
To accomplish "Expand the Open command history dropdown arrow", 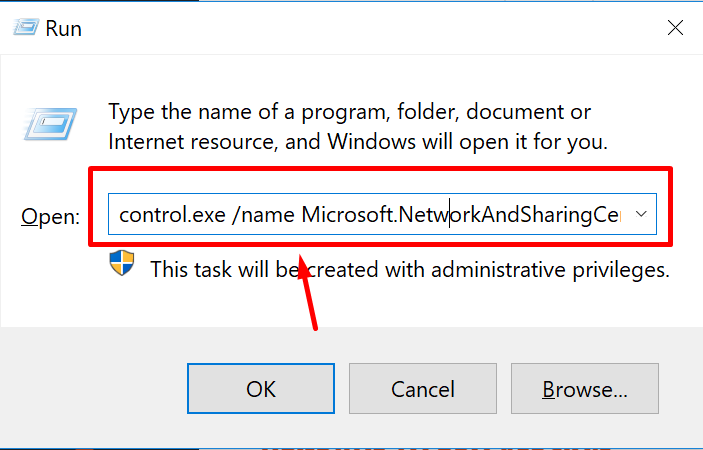I will (x=641, y=214).
